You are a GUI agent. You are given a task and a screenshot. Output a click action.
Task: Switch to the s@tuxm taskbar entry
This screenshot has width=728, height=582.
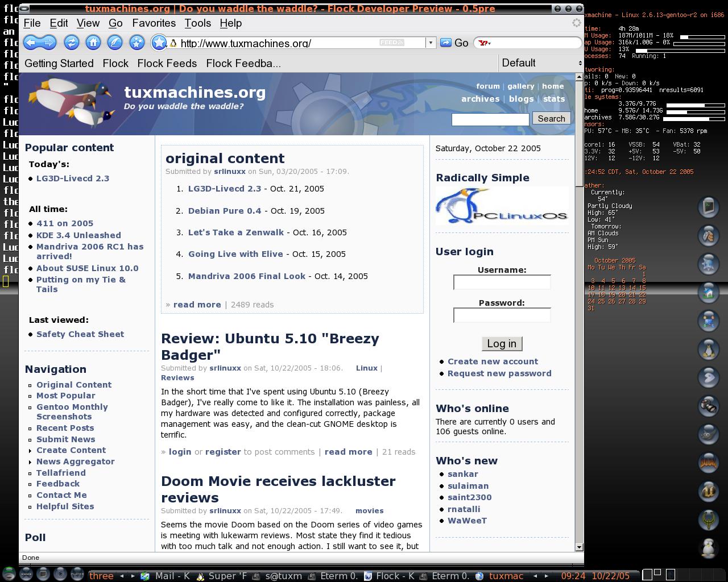click(277, 576)
